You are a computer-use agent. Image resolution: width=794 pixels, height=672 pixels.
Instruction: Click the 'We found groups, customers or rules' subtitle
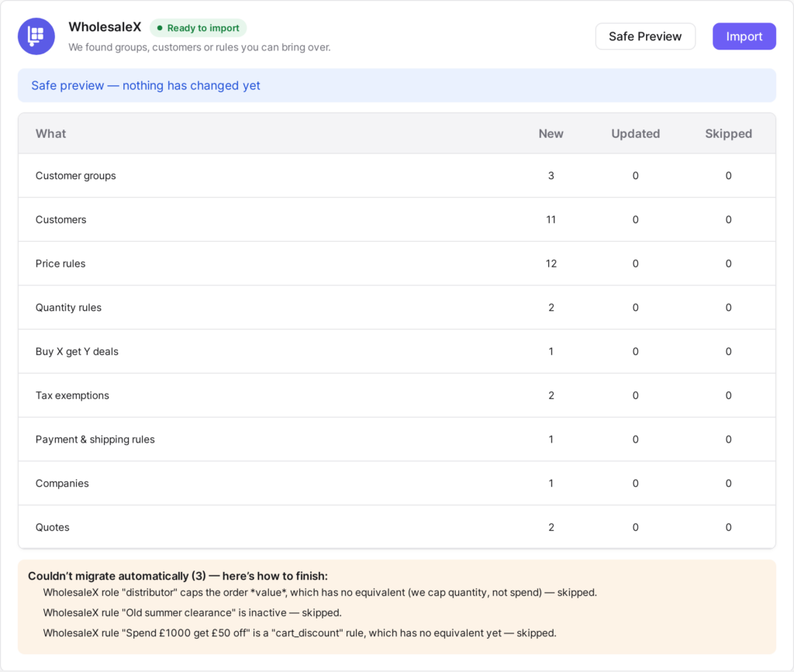pos(199,47)
